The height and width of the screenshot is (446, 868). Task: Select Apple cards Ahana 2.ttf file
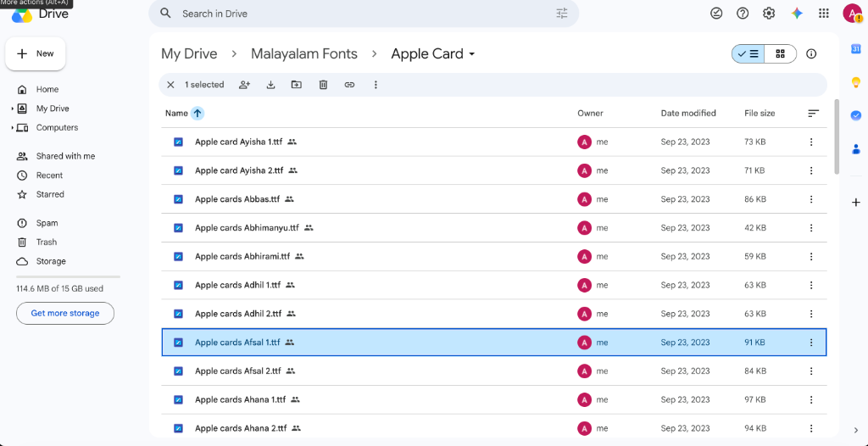pyautogui.click(x=494, y=428)
